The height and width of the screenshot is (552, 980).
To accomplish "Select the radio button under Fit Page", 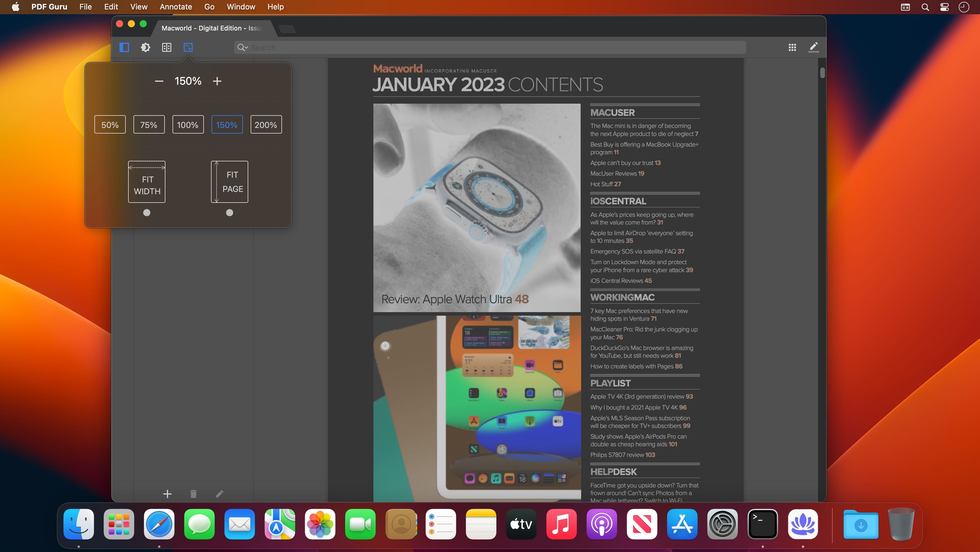I will [229, 213].
